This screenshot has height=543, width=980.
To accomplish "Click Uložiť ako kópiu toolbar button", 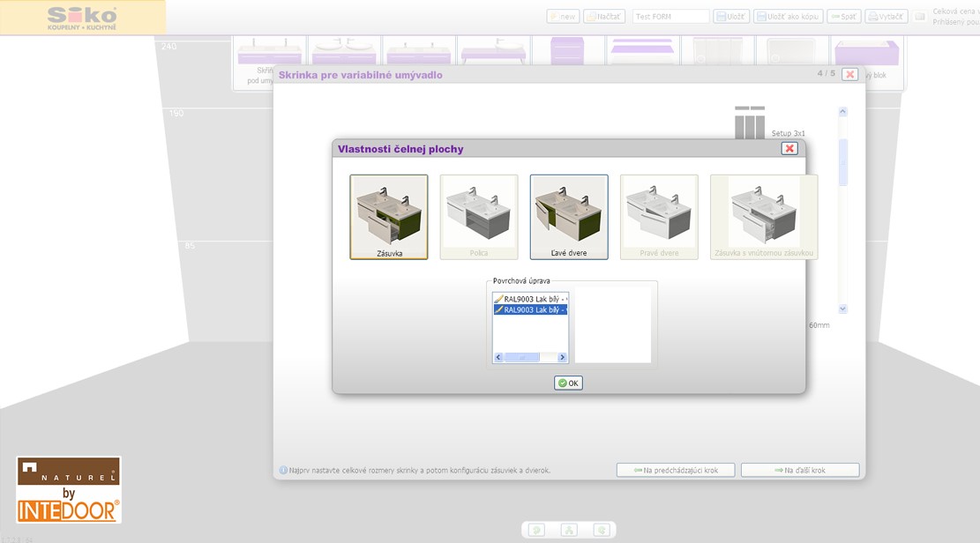I will click(x=789, y=17).
